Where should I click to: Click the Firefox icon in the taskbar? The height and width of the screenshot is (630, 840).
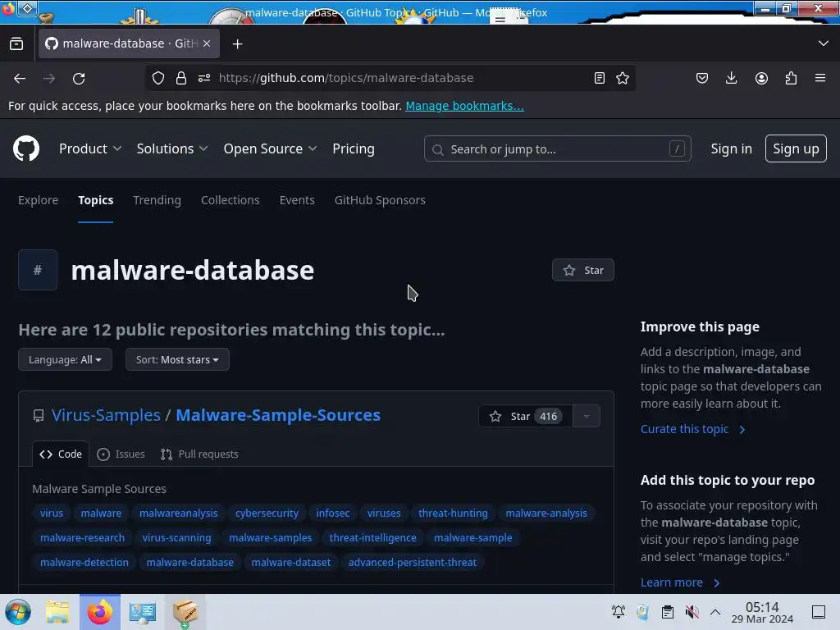pyautogui.click(x=100, y=612)
